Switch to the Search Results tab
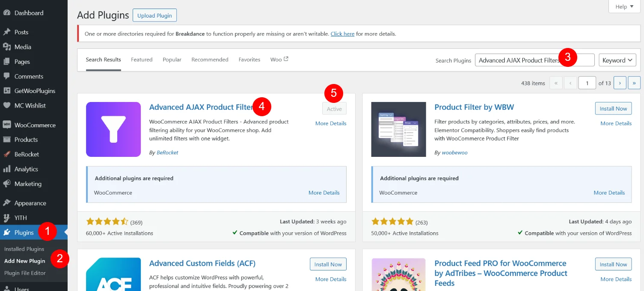Image resolution: width=644 pixels, height=291 pixels. (103, 60)
